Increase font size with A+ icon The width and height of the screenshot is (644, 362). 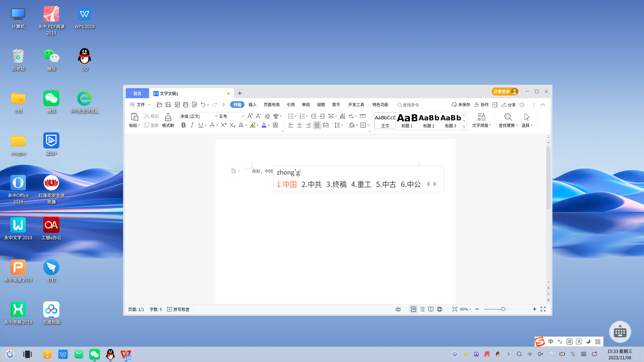point(250,116)
